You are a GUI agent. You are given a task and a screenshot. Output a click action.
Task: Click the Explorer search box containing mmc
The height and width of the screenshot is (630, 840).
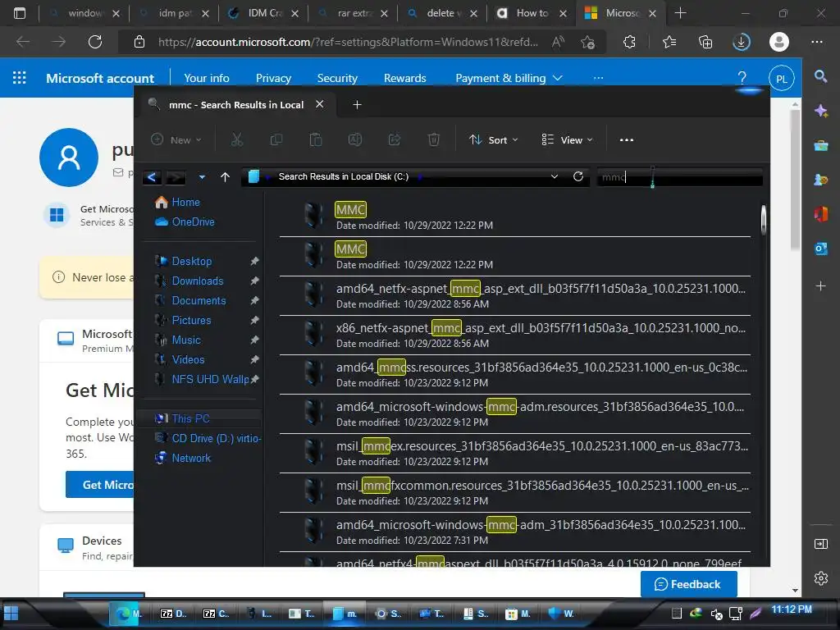pyautogui.click(x=679, y=177)
